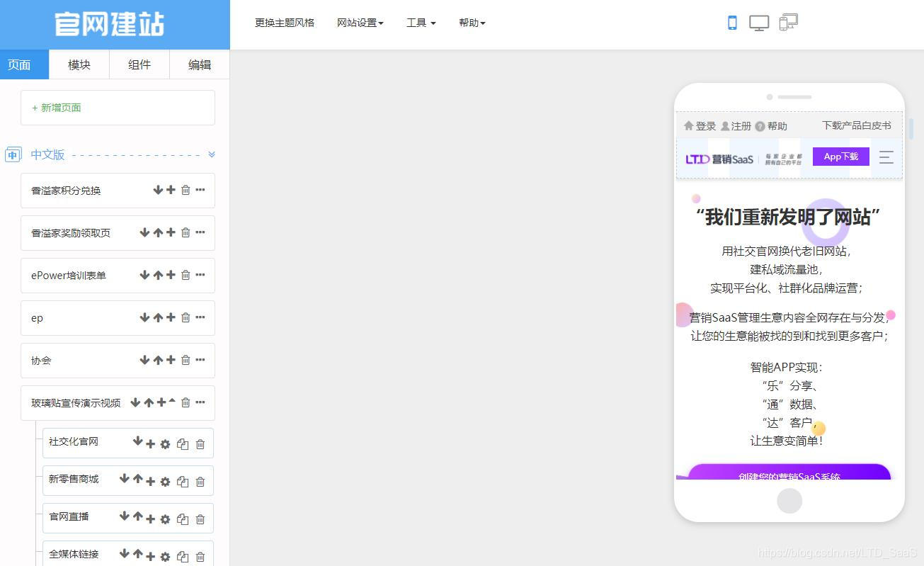Delete the ePower培训表单 page
924x566 pixels.
185,275
